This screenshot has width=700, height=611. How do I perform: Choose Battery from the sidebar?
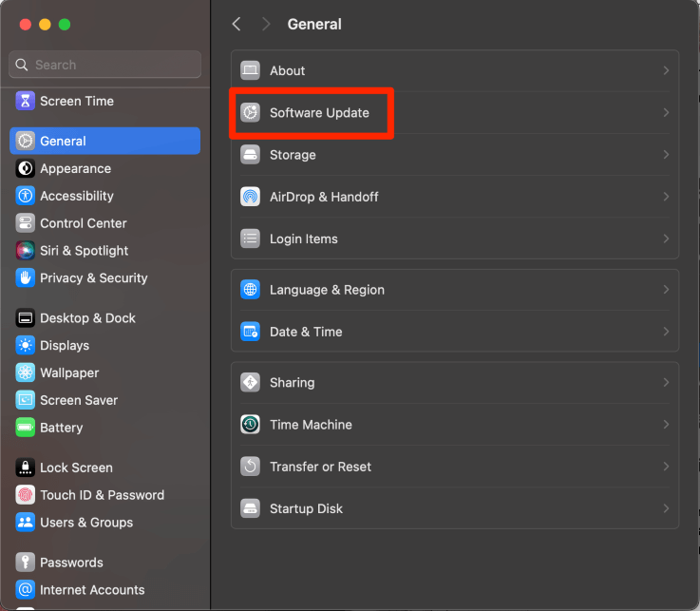61,428
